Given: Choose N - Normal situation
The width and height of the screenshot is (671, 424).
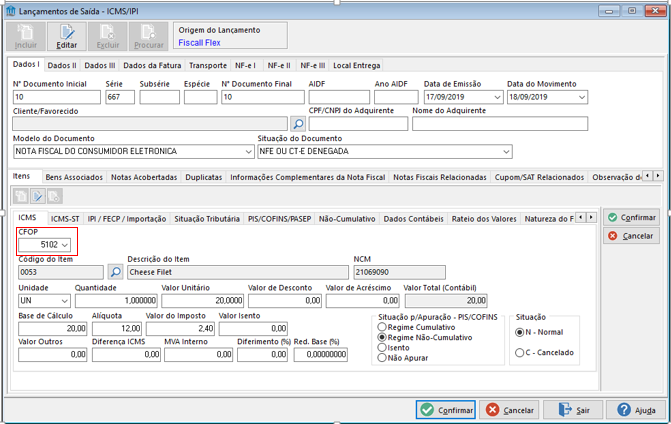Looking at the screenshot, I should [x=520, y=332].
